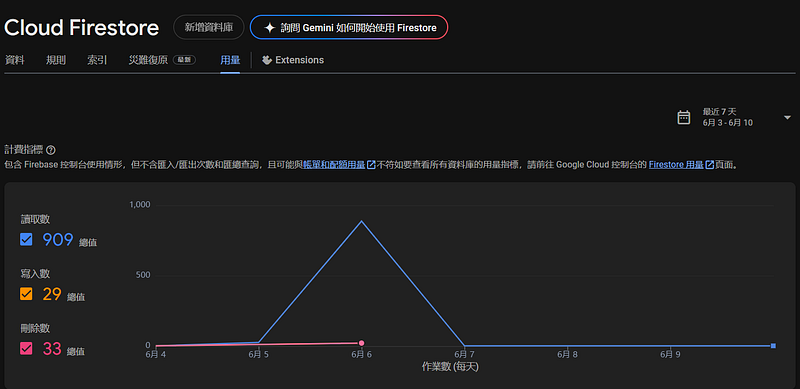
Task: Uncheck the 讀取數 blue checkbox
Action: tap(26, 239)
